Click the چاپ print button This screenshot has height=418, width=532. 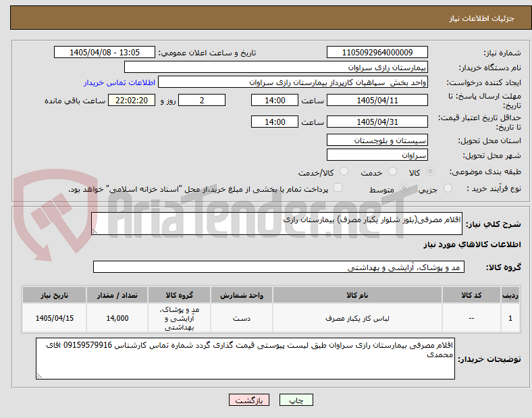296,400
